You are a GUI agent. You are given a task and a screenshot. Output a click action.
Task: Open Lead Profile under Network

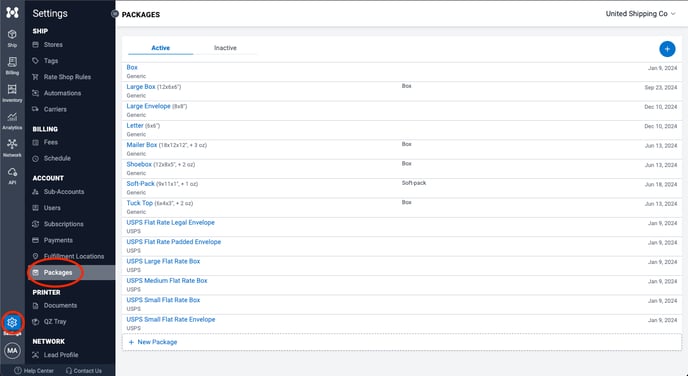point(61,355)
